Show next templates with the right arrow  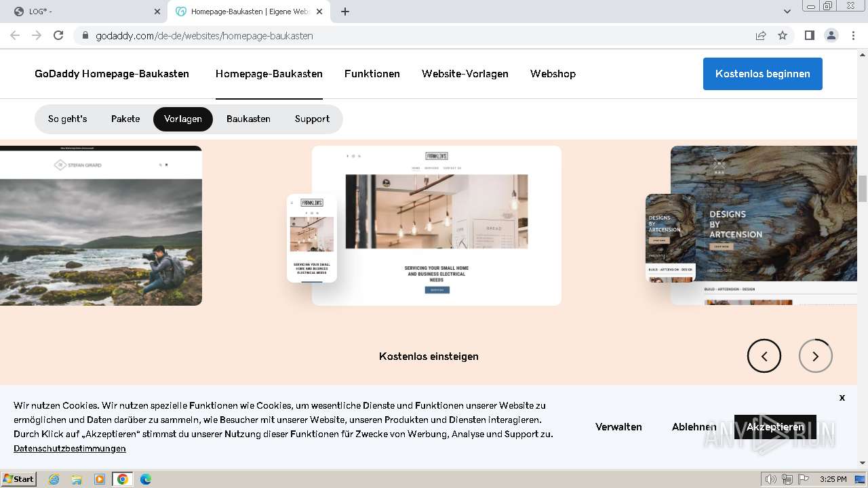point(816,356)
